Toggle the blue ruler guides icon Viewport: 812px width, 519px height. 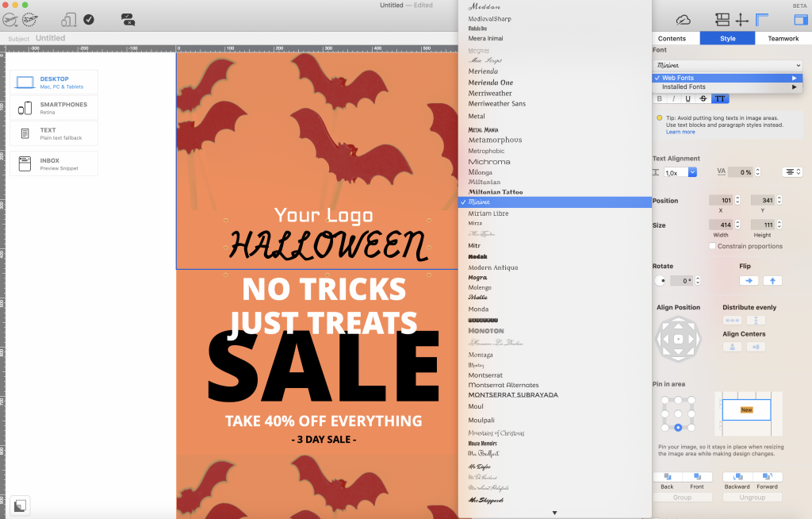pos(762,20)
